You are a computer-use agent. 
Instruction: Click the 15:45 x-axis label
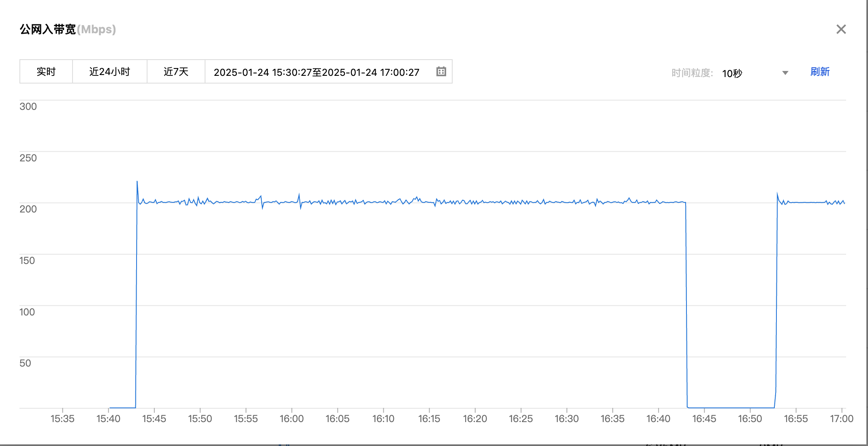click(x=154, y=419)
